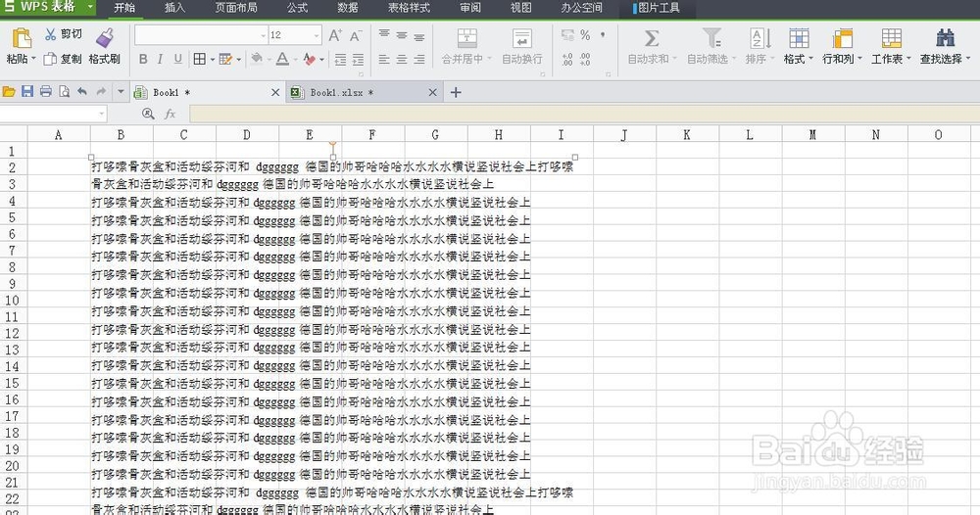Click the AutoFilter funnel (自动筛选) icon
The width and height of the screenshot is (980, 515).
pos(711,38)
